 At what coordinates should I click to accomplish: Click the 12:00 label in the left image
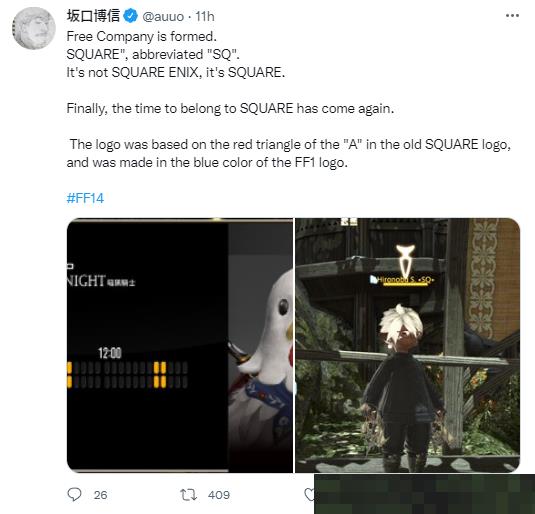(x=110, y=353)
